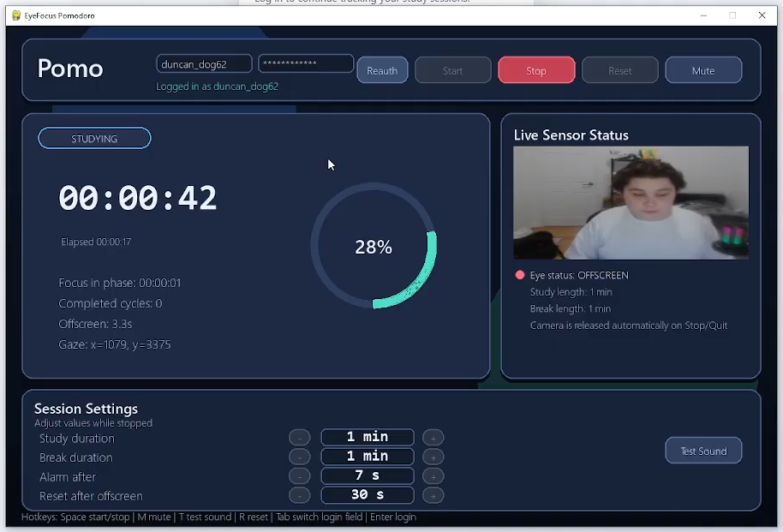783x532 pixels.
Task: Click the Elapsed 00:00:17 text
Action: 96,242
